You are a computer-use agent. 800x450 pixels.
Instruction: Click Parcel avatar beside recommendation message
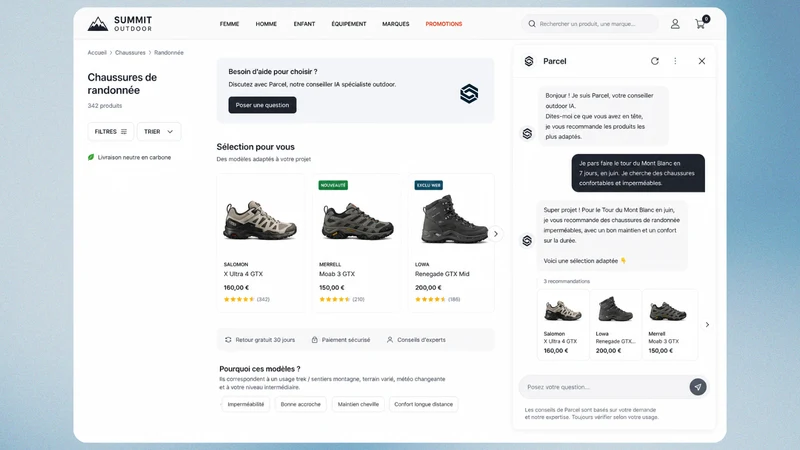tap(527, 240)
